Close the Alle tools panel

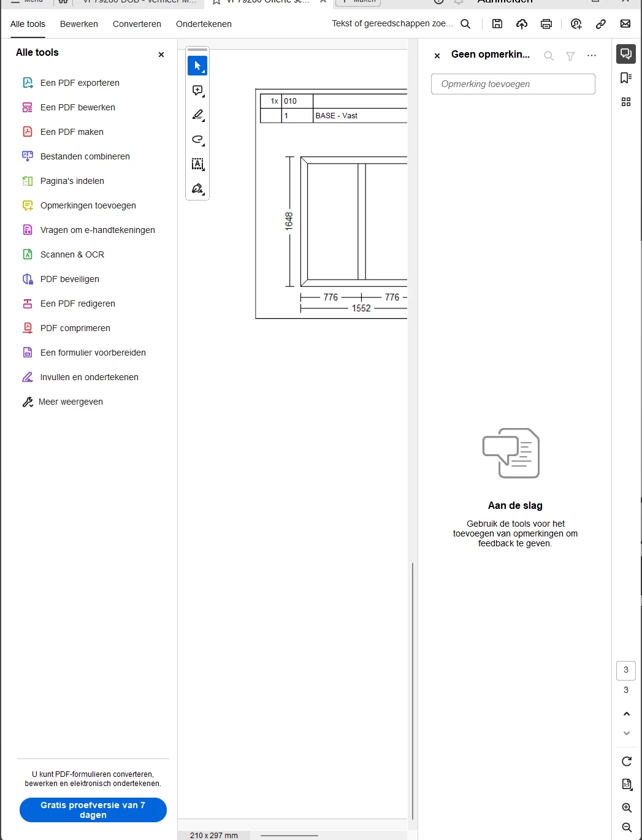tap(161, 55)
